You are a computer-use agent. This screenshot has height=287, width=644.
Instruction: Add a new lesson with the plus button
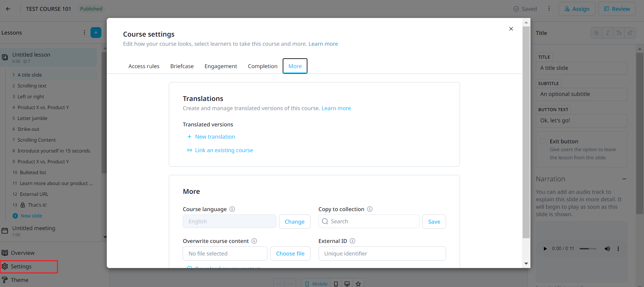pyautogui.click(x=96, y=33)
